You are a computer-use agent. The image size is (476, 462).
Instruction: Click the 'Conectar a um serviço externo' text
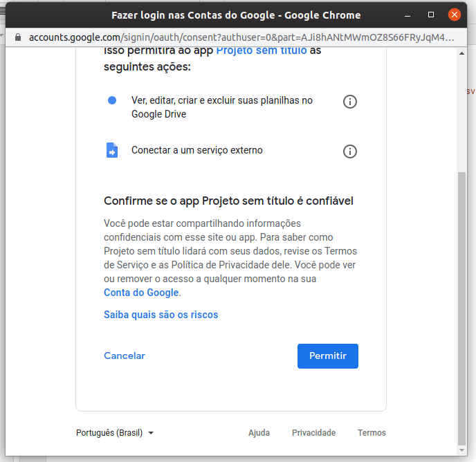196,150
